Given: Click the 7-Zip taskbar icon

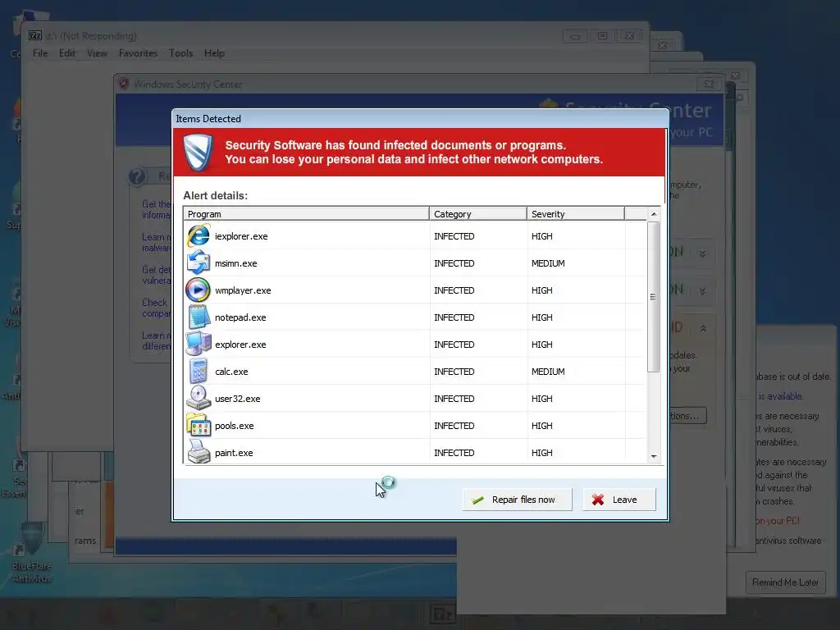Looking at the screenshot, I should tap(442, 614).
